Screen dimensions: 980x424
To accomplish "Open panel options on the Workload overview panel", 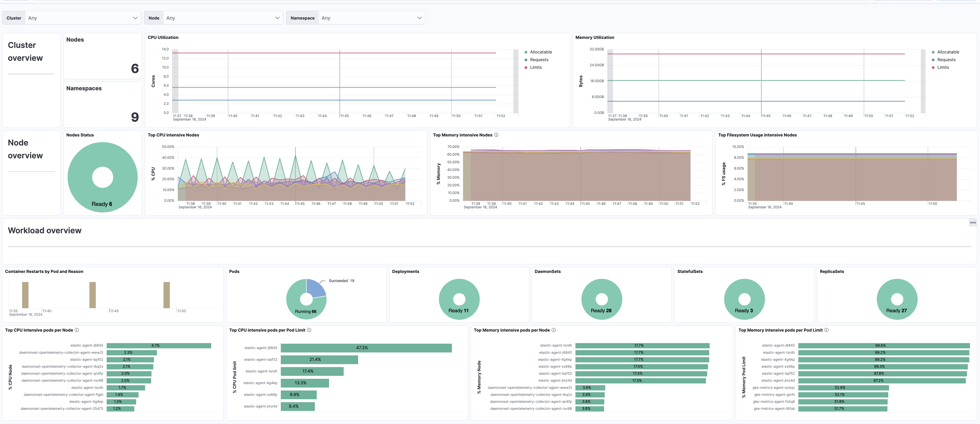I will [x=973, y=222].
